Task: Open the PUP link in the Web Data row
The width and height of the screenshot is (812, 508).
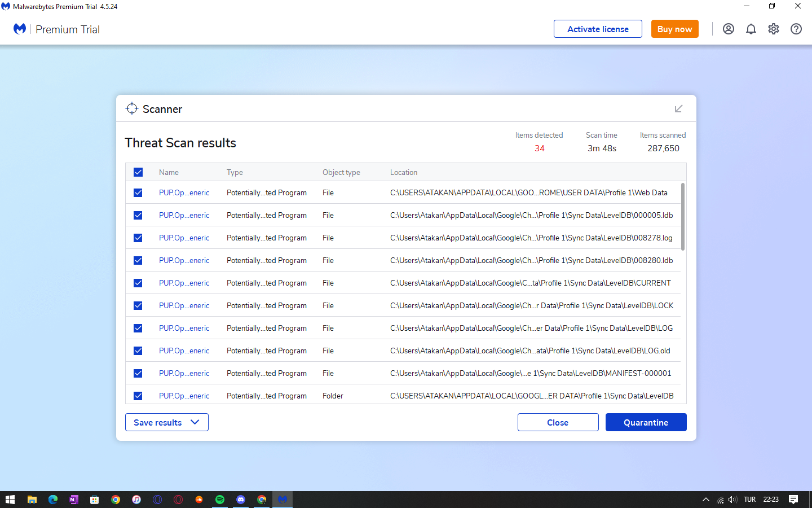Action: (x=184, y=192)
